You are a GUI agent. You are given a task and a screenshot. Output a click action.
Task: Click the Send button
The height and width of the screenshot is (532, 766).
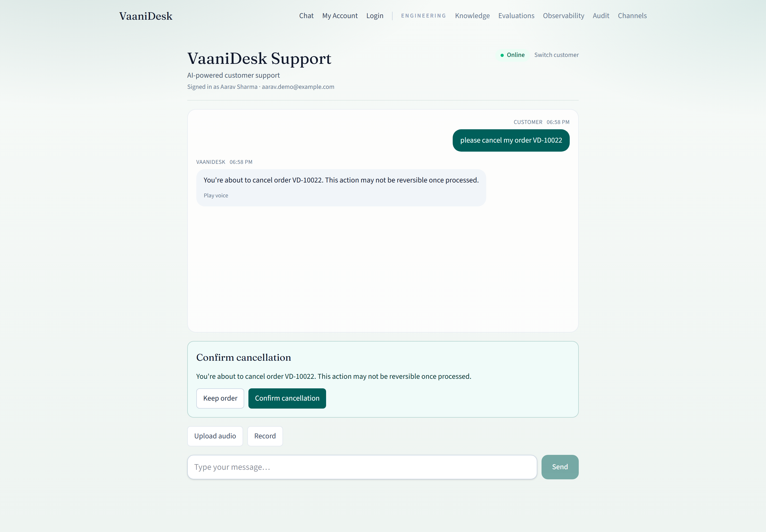click(560, 467)
